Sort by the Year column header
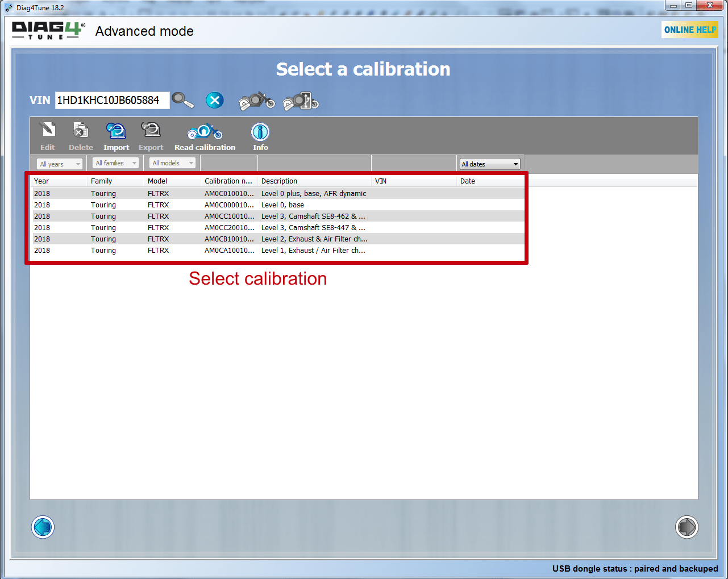Viewport: 728px width, 579px height. (60, 181)
